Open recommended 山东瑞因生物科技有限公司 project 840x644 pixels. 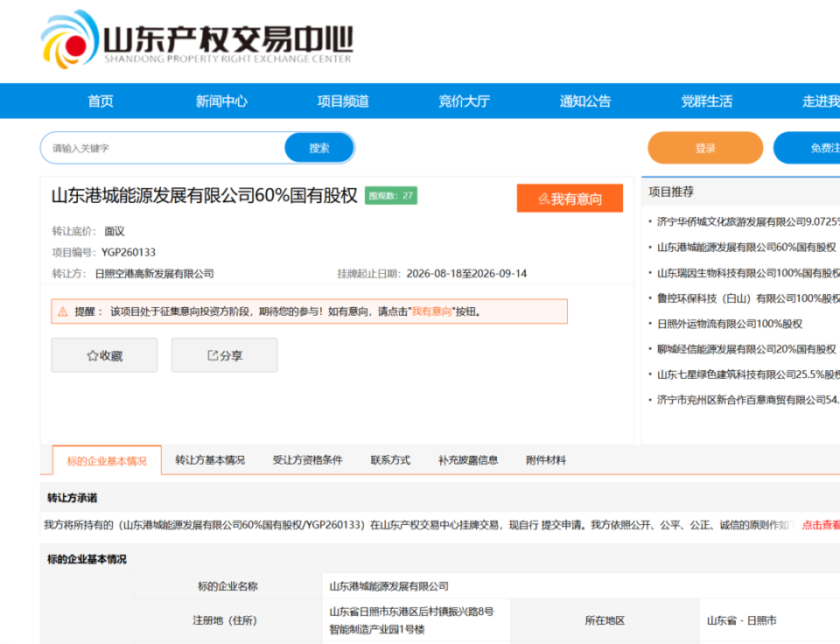point(748,273)
